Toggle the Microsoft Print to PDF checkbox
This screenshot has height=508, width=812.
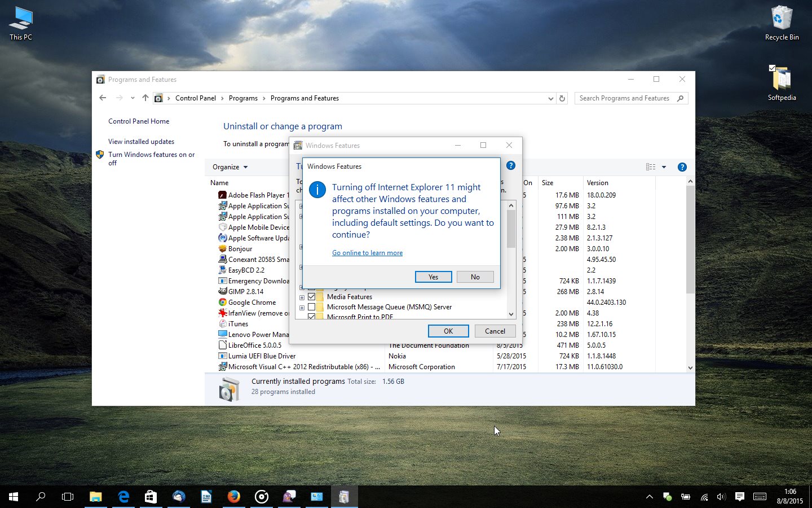[x=311, y=317]
